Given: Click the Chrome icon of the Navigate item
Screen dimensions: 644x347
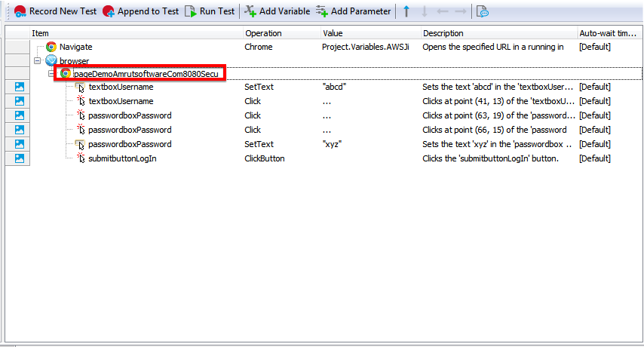Looking at the screenshot, I should [51, 47].
